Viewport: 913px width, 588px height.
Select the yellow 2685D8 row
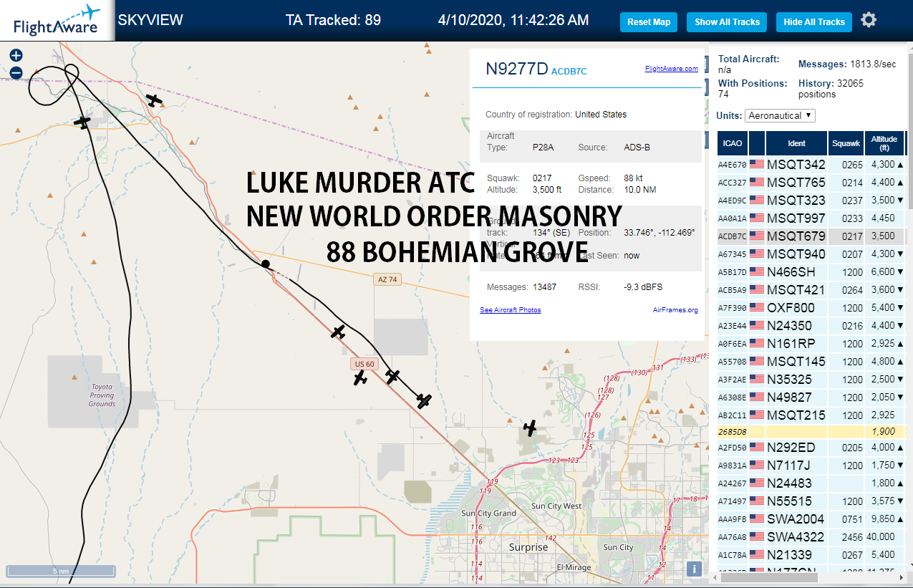tap(811, 432)
